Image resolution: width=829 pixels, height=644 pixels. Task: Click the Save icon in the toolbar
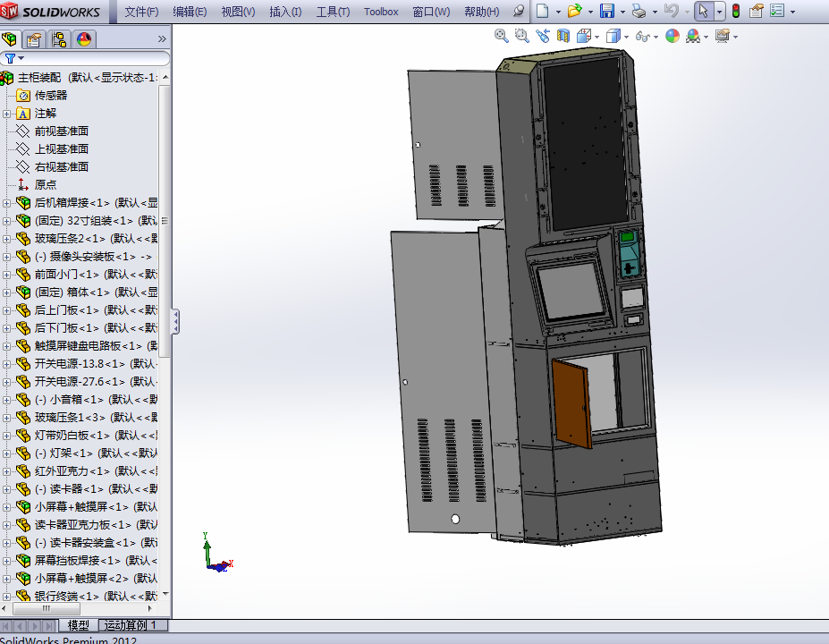[606, 12]
